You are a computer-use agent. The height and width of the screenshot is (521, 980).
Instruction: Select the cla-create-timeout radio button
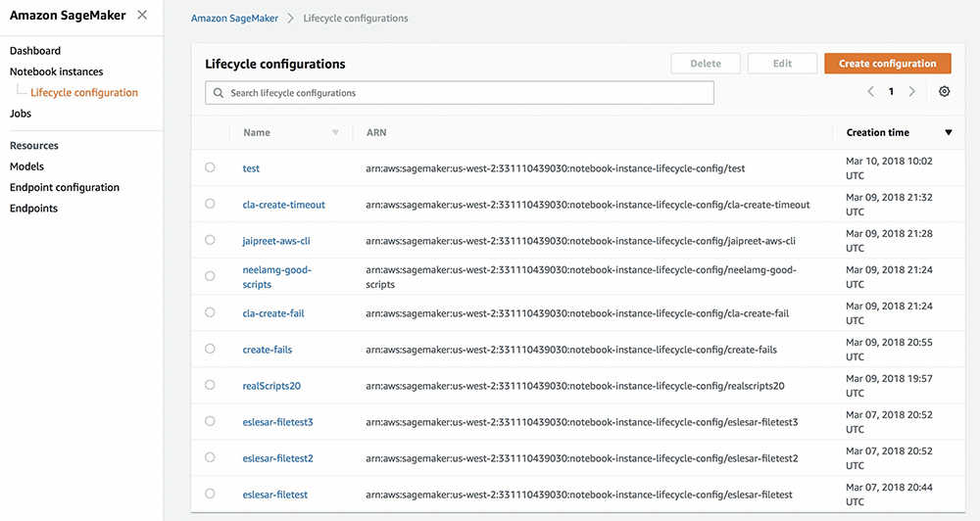pos(210,204)
